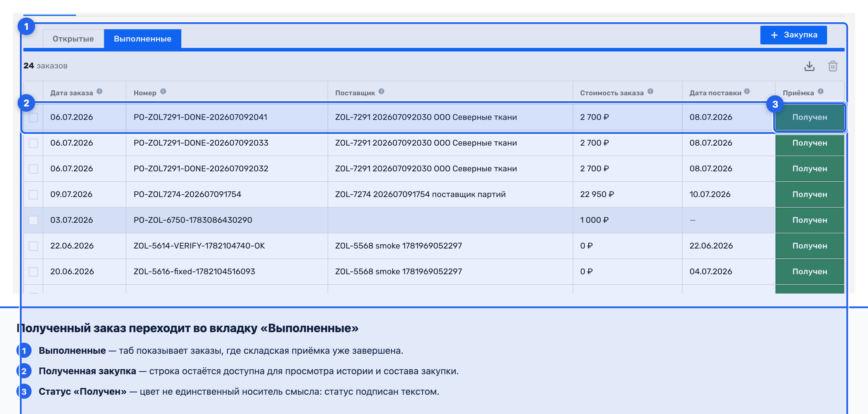Viewport: 868px width, 414px height.
Task: Open order number PO-ZOL7291-DONE-202607092041
Action: [x=200, y=117]
